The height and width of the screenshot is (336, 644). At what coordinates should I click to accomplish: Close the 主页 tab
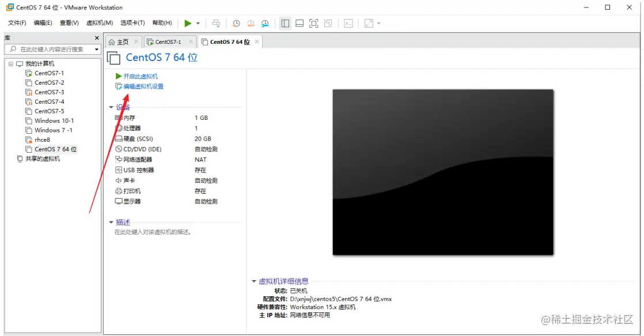pyautogui.click(x=136, y=41)
